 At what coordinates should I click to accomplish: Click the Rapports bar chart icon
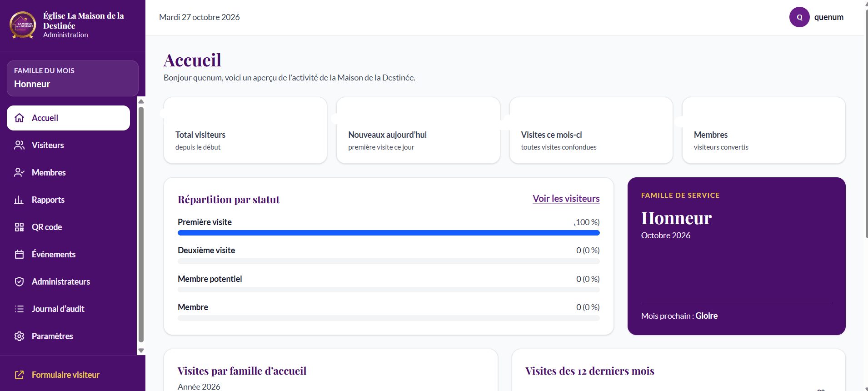pyautogui.click(x=19, y=200)
